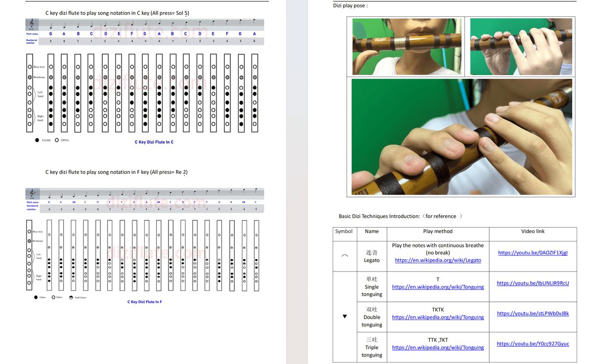
Task: Click the Half Close circle legend symbol
Action: coord(71,297)
